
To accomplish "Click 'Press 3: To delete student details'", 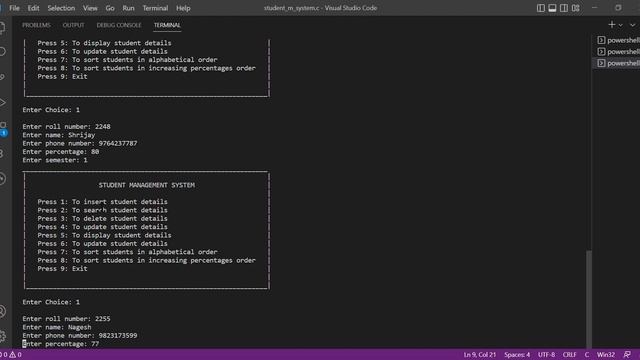I will 102,218.
